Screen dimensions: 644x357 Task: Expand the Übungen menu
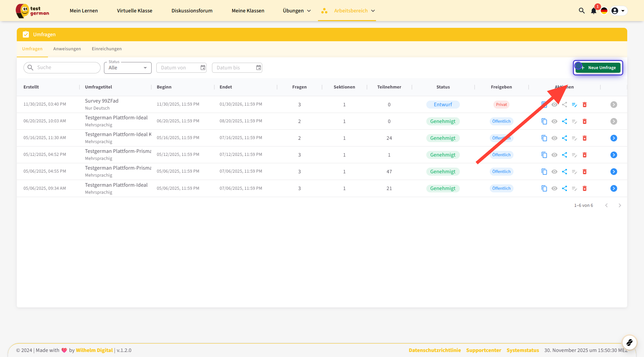click(297, 11)
